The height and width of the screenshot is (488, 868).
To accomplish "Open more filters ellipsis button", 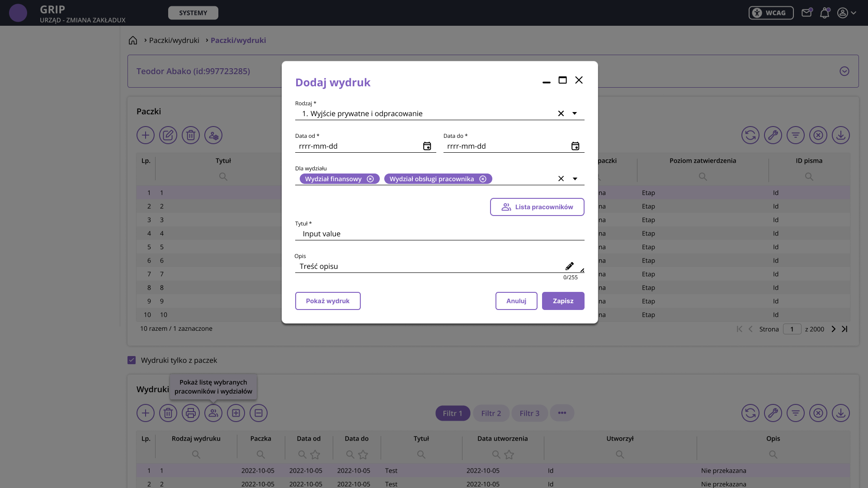I will (x=562, y=413).
